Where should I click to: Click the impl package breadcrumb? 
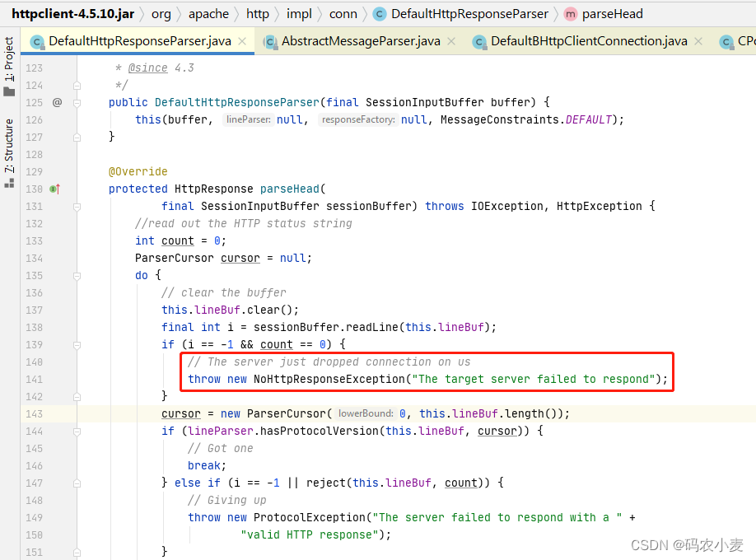click(299, 14)
